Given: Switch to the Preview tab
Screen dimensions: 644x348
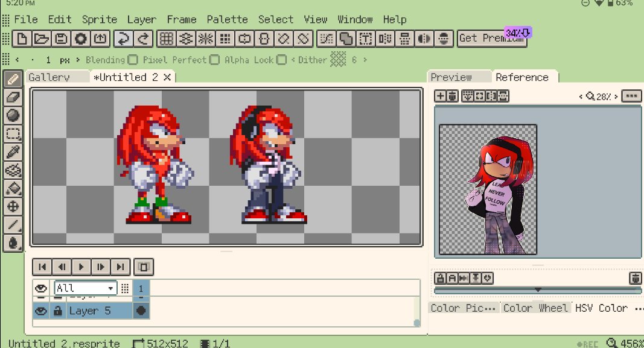Looking at the screenshot, I should (x=451, y=77).
